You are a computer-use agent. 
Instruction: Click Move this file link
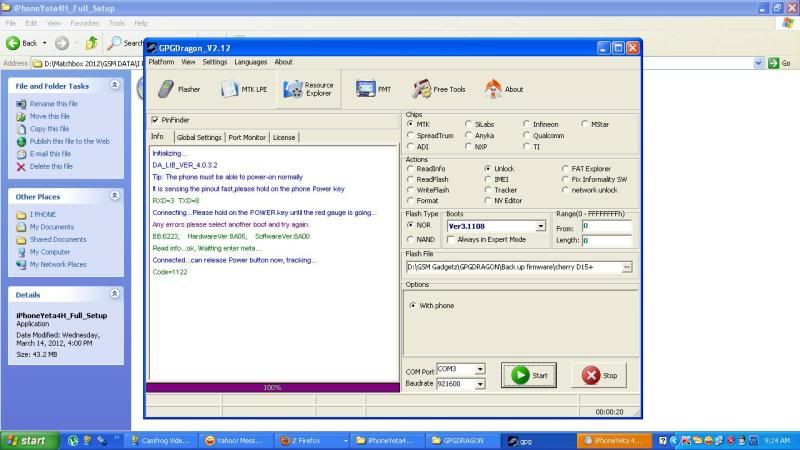(x=49, y=116)
